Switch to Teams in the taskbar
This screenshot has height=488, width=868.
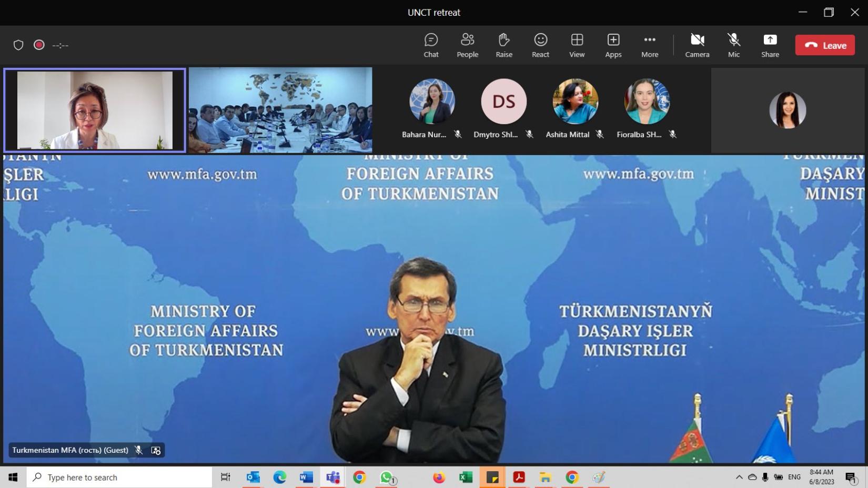click(x=333, y=477)
